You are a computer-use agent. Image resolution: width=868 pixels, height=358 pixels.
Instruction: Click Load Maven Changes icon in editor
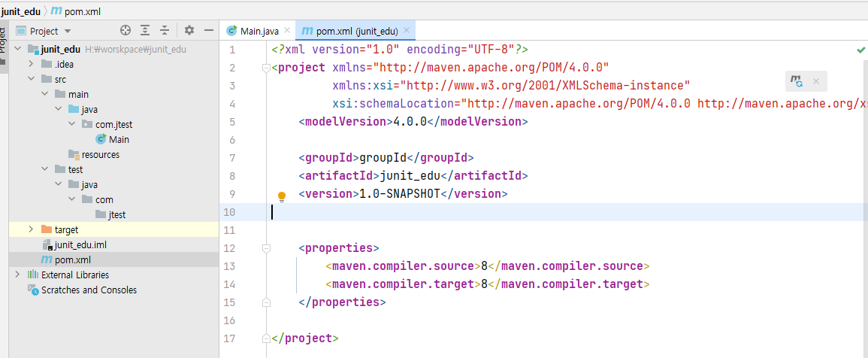[x=797, y=81]
